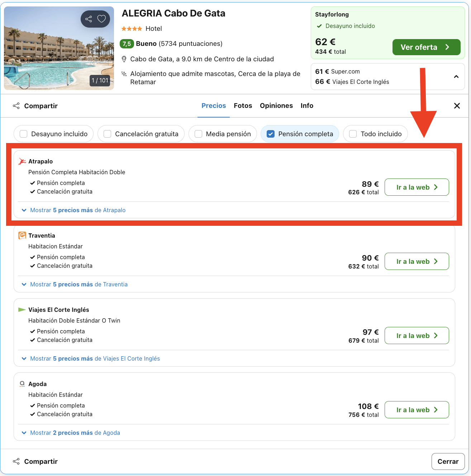The height and width of the screenshot is (476, 471).
Task: Click the Agoda provider logo
Action: tap(22, 384)
